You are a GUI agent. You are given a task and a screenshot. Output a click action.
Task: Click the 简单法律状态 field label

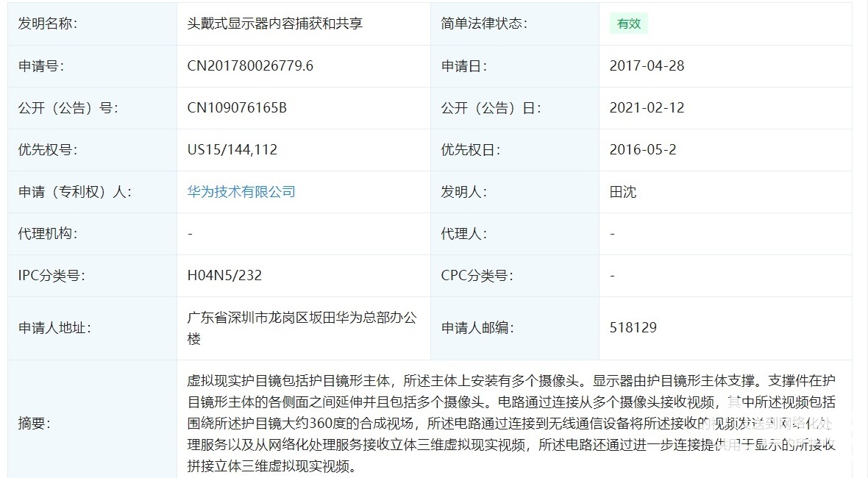(x=484, y=24)
